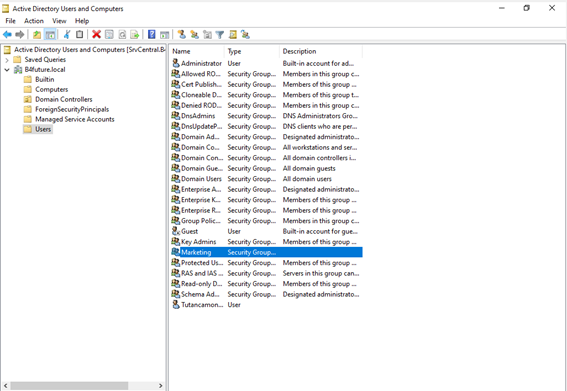567x391 pixels.
Task: Select the Group Polic... group row
Action: pos(267,221)
